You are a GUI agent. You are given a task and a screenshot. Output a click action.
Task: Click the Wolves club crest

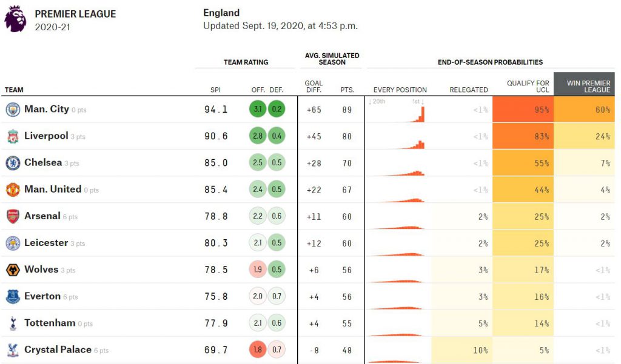coord(13,270)
